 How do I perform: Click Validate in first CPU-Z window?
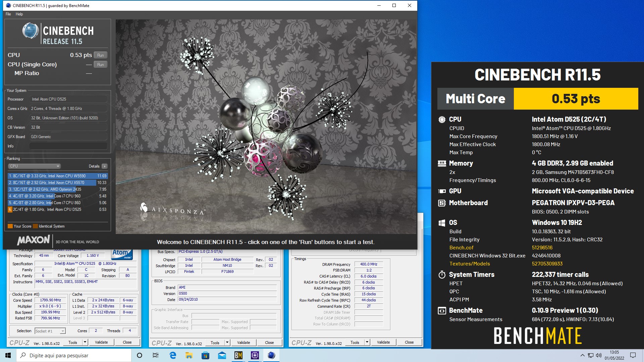[x=101, y=342]
